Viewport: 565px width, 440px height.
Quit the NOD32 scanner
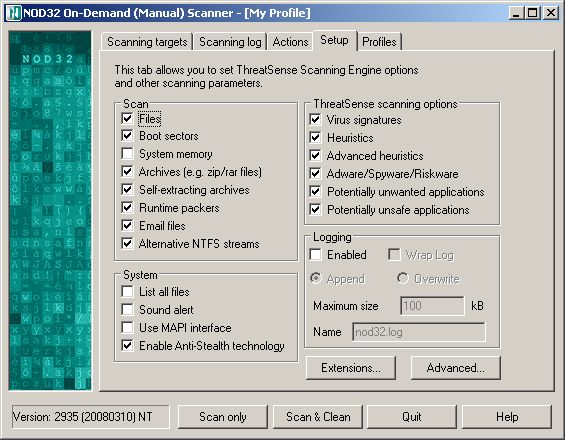pyautogui.click(x=412, y=417)
